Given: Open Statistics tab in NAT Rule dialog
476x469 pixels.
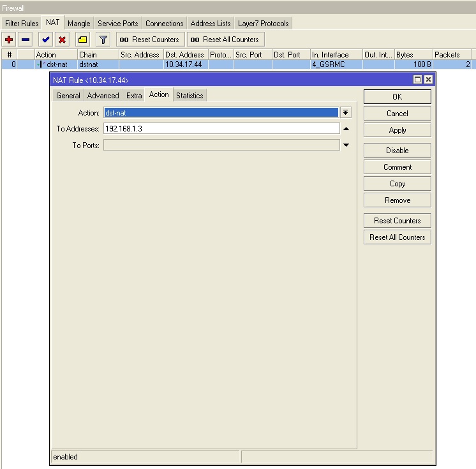Looking at the screenshot, I should 190,96.
